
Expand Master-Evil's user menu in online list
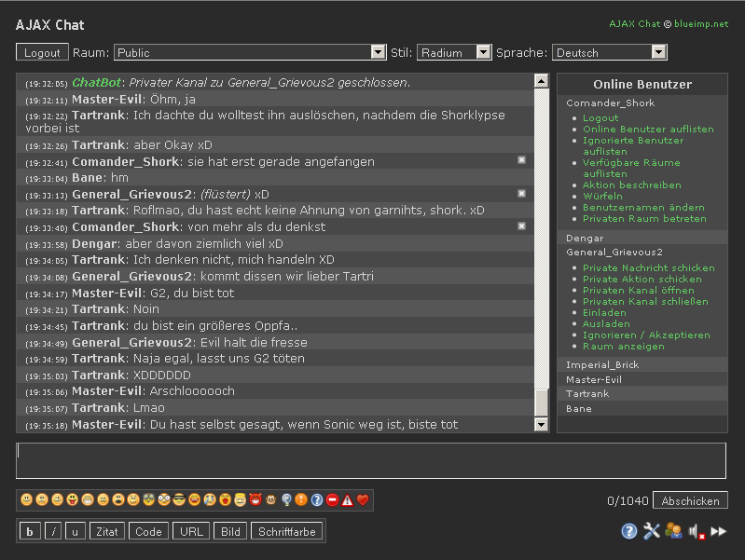coord(593,379)
